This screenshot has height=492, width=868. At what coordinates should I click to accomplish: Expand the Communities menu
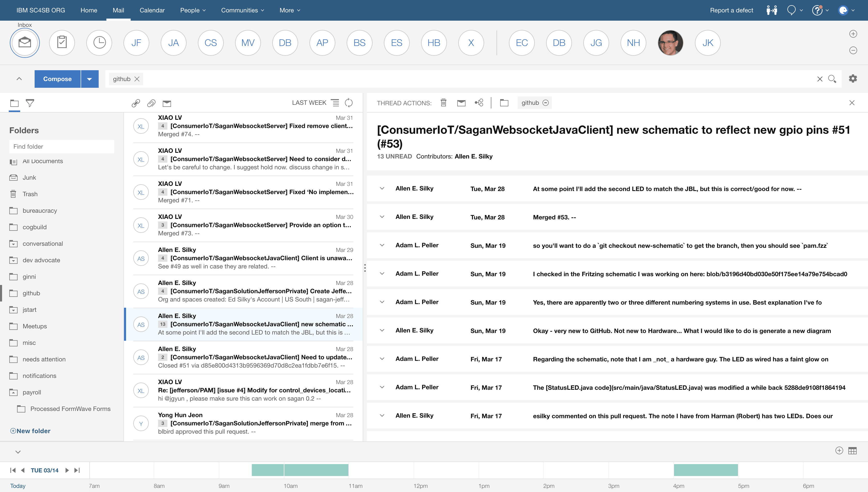242,10
